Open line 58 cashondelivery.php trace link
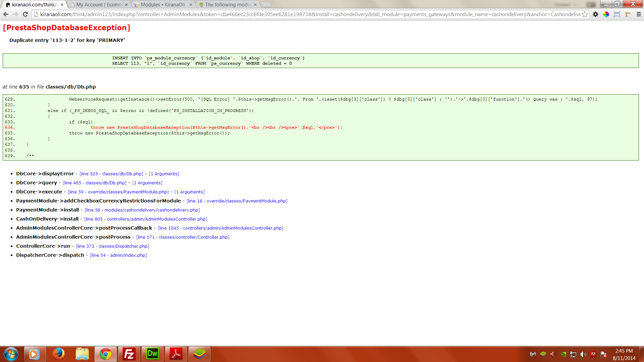 pyautogui.click(x=142, y=210)
